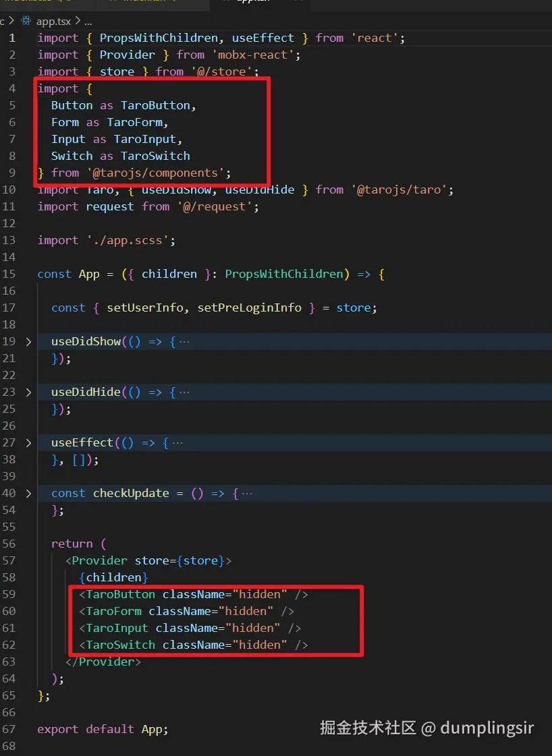The image size is (552, 756).
Task: Click 'useEffect' in the react import line
Action: click(263, 38)
